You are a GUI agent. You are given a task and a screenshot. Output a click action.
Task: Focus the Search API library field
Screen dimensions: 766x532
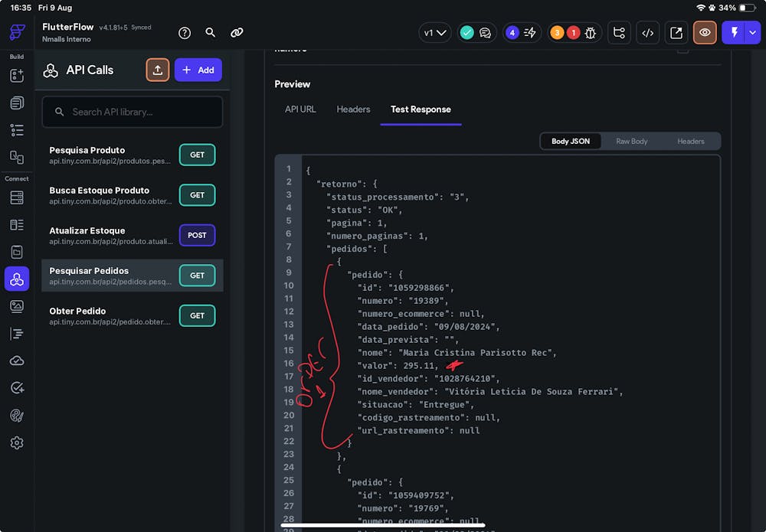coord(133,112)
